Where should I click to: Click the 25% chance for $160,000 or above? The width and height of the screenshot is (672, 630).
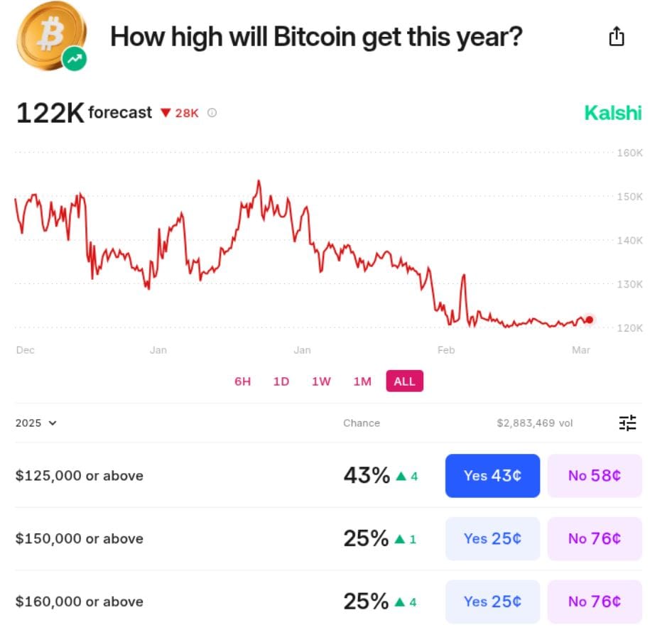click(x=366, y=601)
